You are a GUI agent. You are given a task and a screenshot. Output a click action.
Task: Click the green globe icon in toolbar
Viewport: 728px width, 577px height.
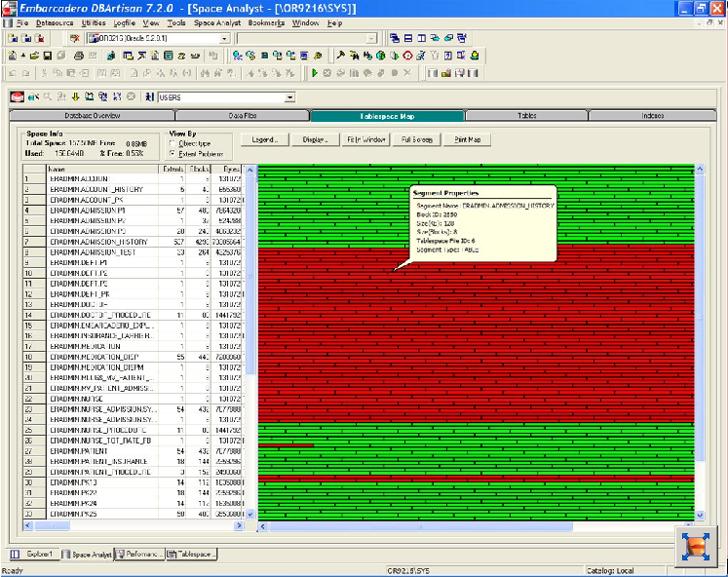tap(381, 56)
